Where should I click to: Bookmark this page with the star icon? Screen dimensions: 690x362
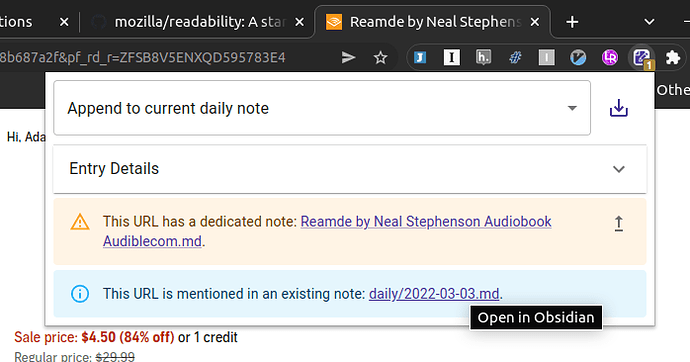[x=380, y=58]
